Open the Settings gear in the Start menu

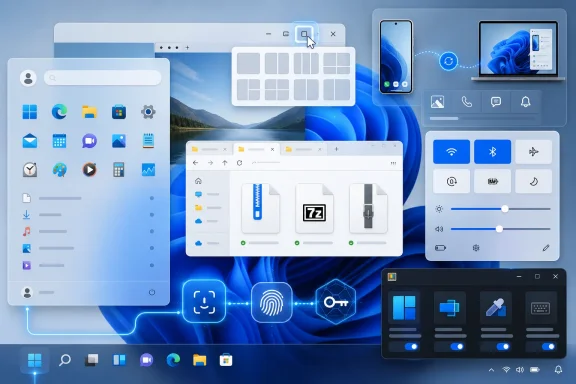148,112
